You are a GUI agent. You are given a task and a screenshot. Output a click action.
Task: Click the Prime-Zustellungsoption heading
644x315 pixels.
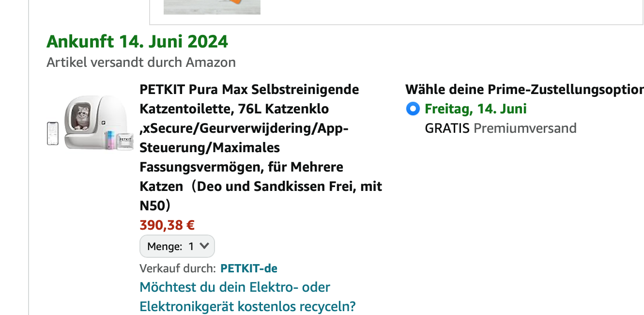point(524,90)
